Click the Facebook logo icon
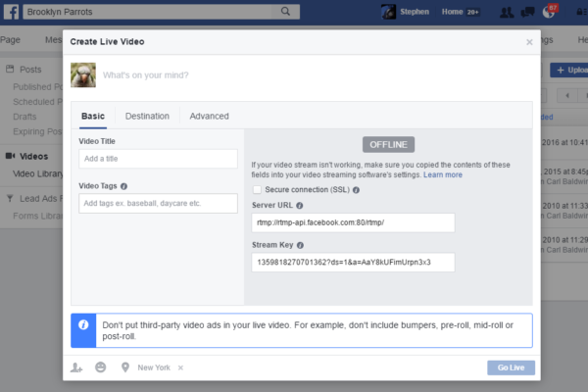The height and width of the screenshot is (392, 588). click(11, 12)
